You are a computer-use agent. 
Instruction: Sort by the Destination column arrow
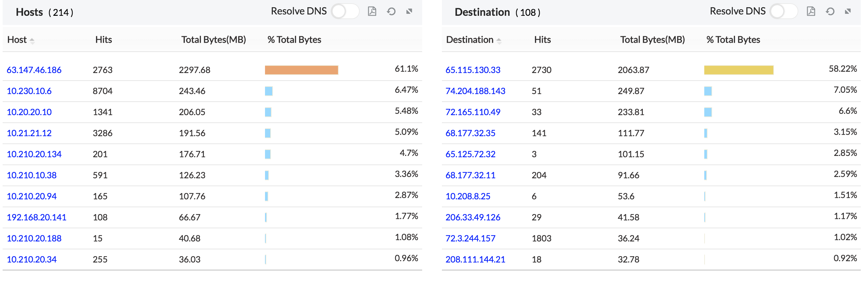(x=499, y=41)
